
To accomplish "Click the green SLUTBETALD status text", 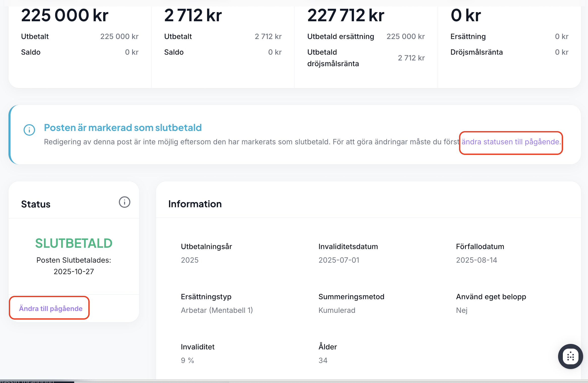I will tap(74, 243).
